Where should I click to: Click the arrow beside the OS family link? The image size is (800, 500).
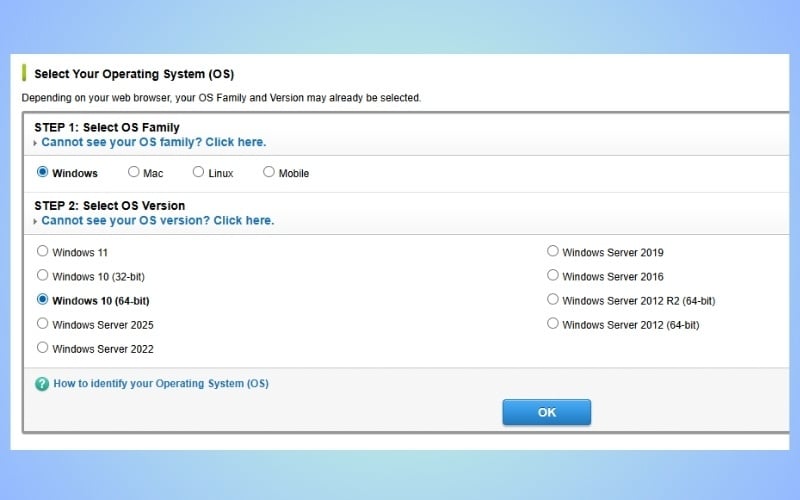point(36,144)
